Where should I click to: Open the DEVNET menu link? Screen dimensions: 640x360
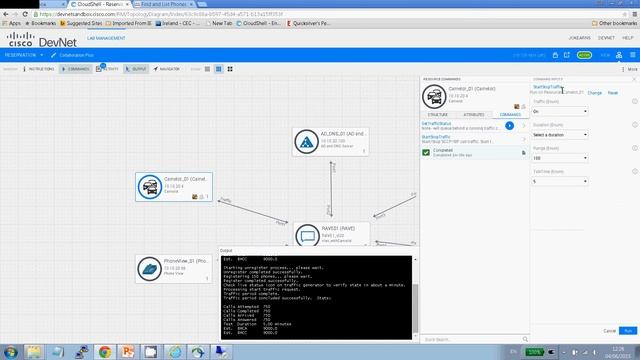coord(607,38)
